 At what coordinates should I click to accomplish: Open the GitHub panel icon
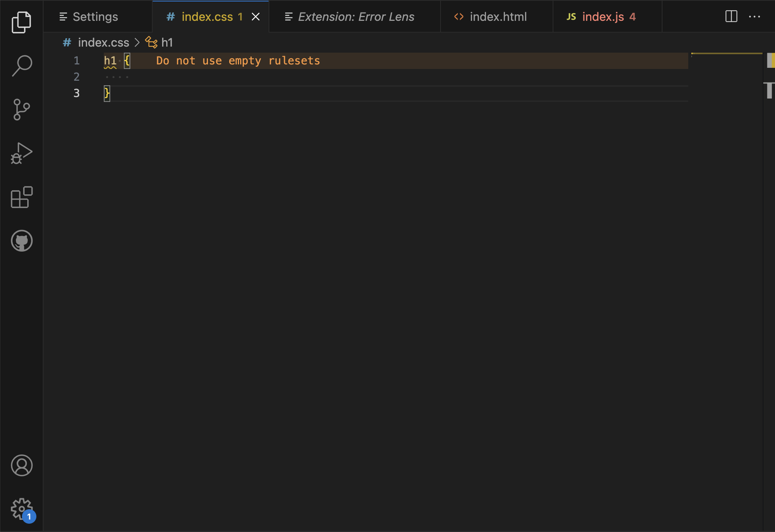[x=22, y=241]
